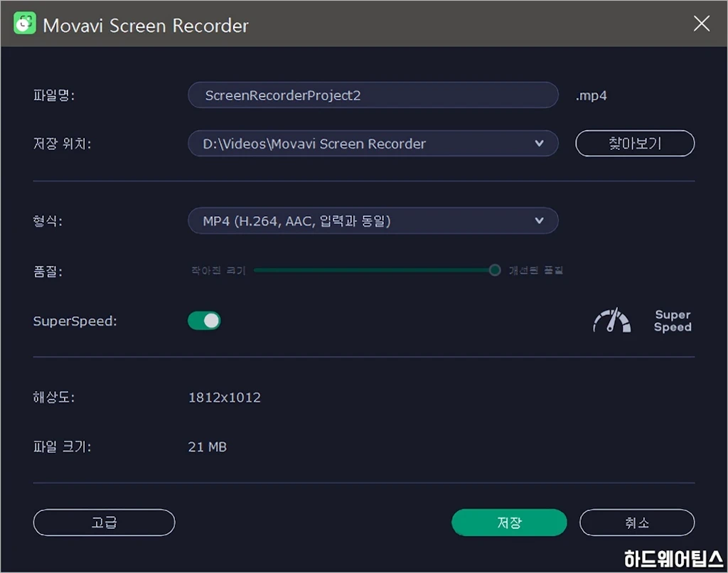Click the 형식 label
The width and height of the screenshot is (728, 573).
[x=48, y=220]
